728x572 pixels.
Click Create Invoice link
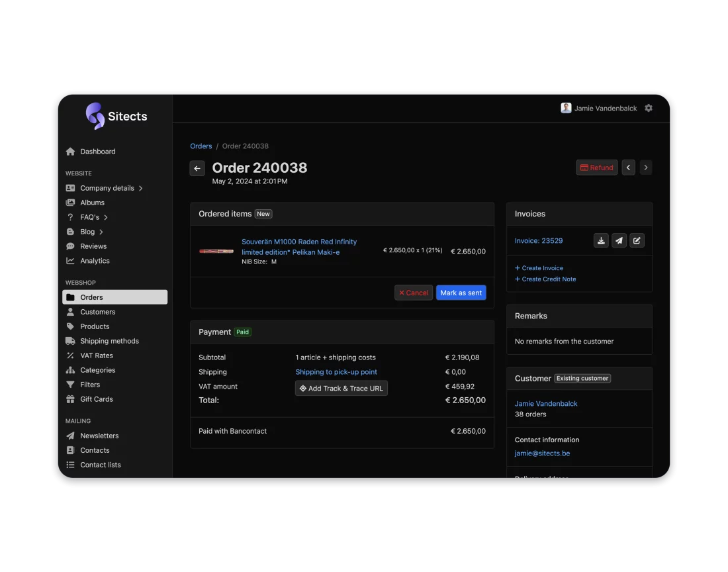tap(539, 268)
